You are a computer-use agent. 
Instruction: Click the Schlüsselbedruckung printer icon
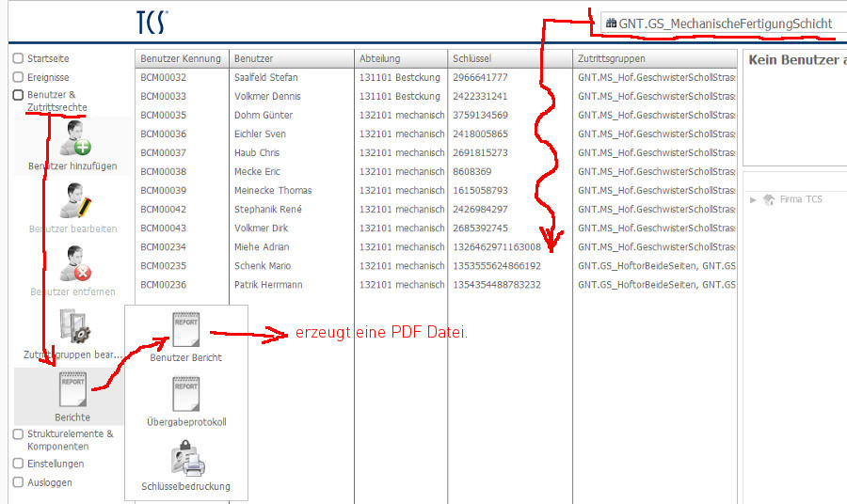coord(184,459)
